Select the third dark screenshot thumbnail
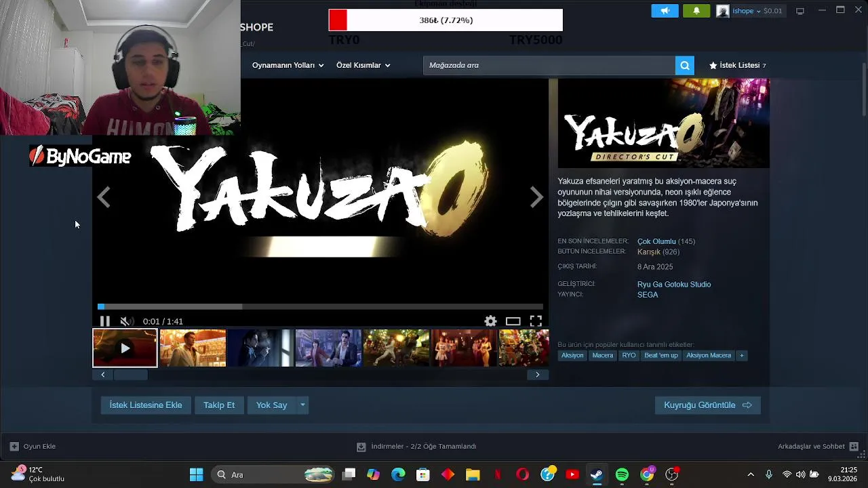 tap(260, 348)
